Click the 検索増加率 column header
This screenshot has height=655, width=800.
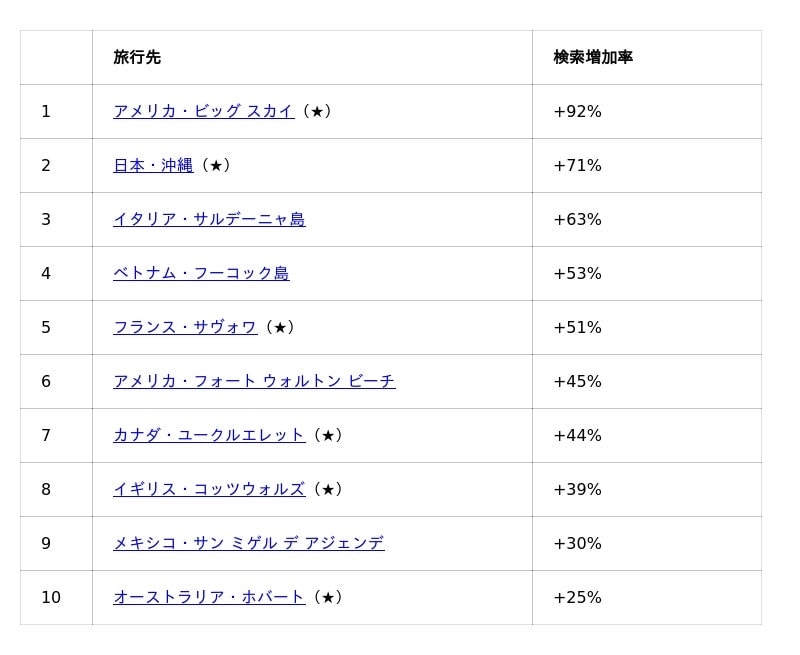click(593, 58)
